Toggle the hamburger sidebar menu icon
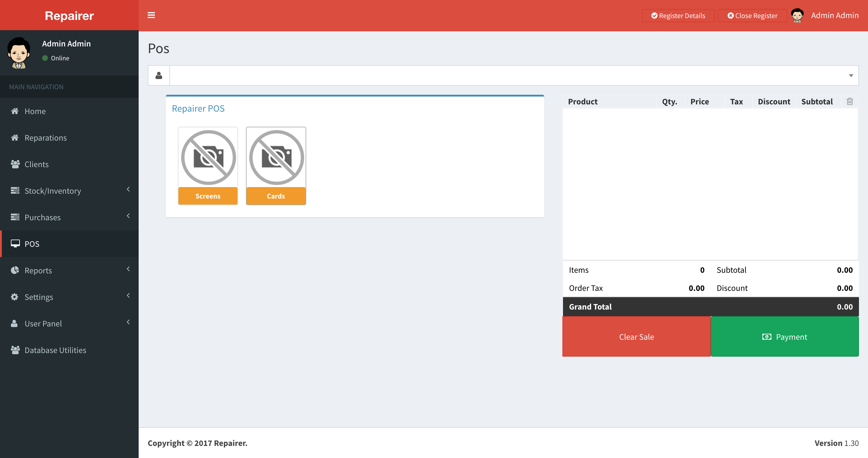This screenshot has width=868, height=458. tap(151, 15)
